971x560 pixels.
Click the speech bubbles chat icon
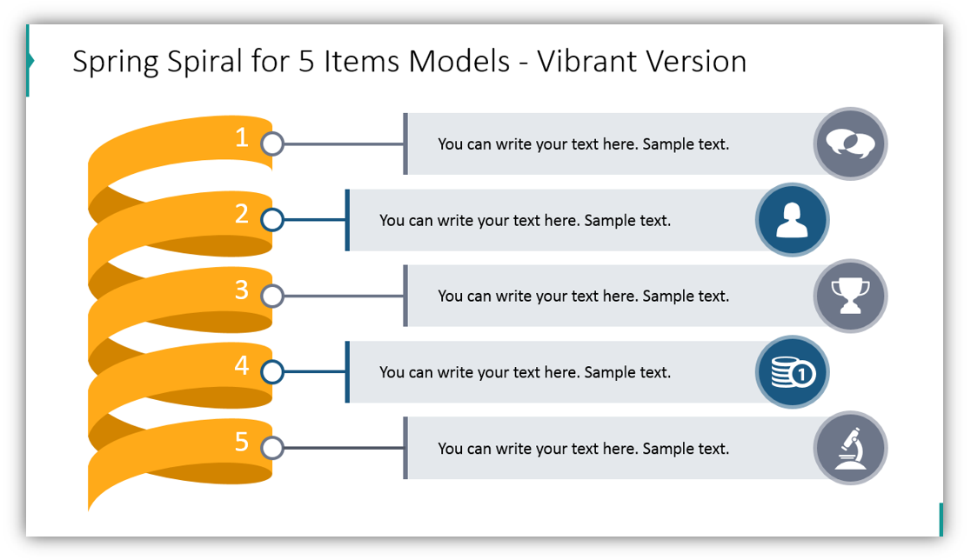850,143
